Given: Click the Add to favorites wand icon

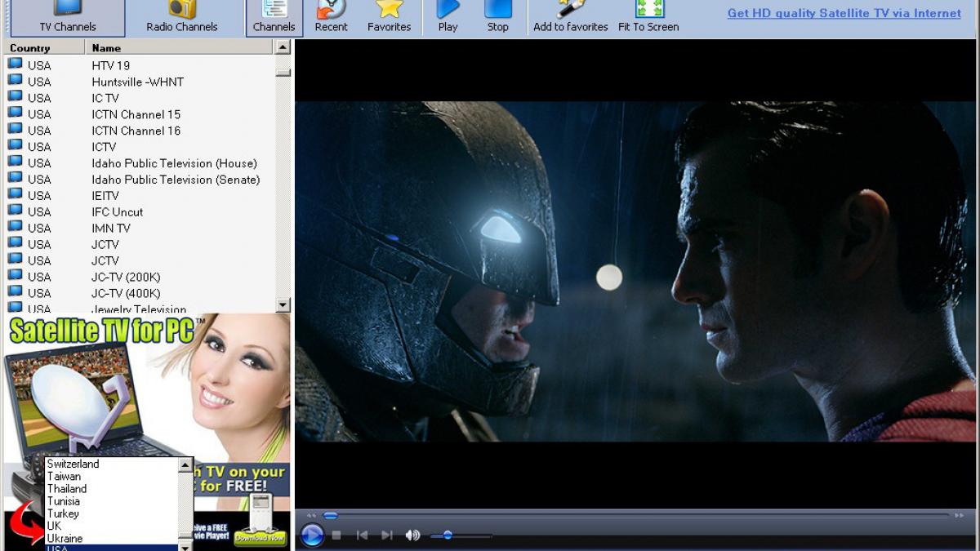Looking at the screenshot, I should (x=570, y=16).
